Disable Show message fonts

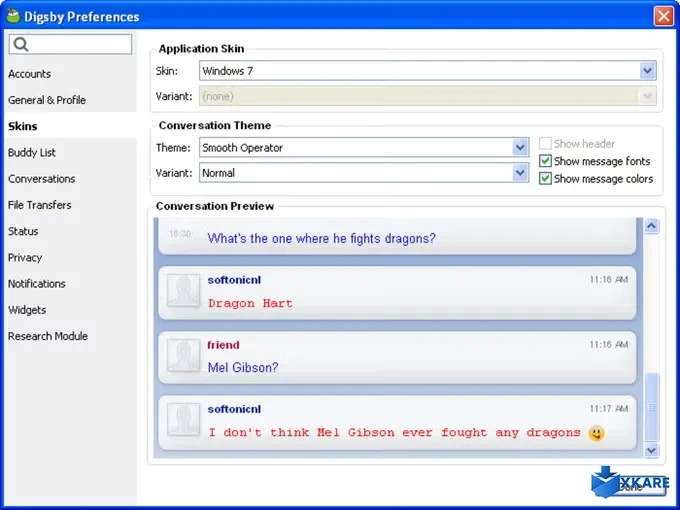coord(545,161)
